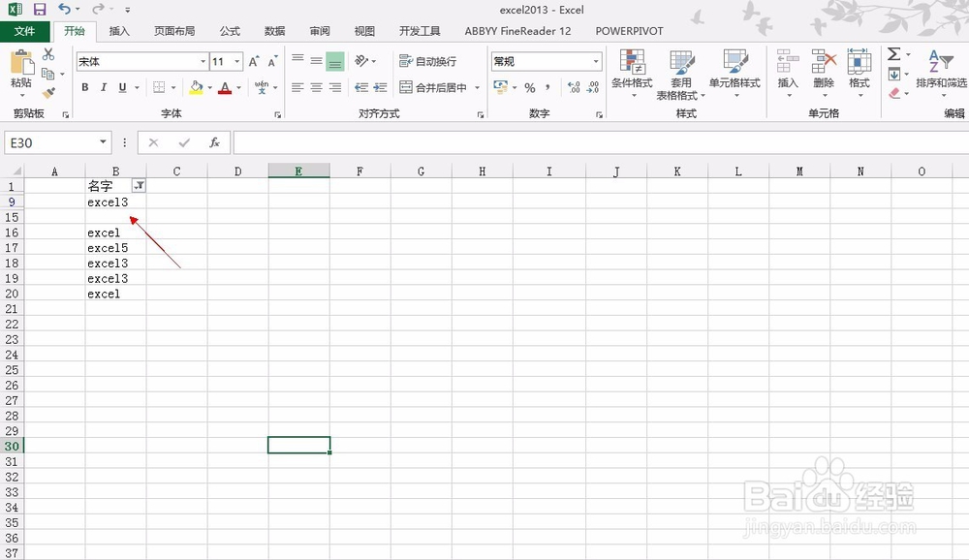969x560 pixels.
Task: Open the fill color palette arrow
Action: click(x=210, y=88)
